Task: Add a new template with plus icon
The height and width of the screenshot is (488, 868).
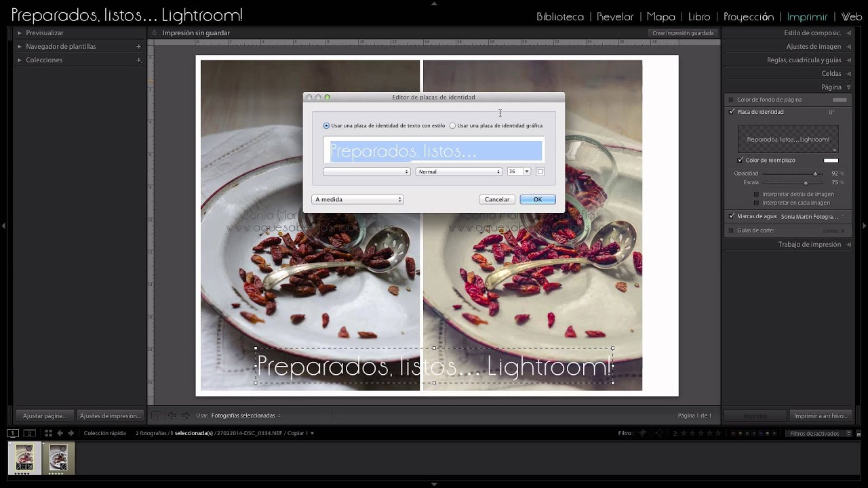Action: [139, 46]
